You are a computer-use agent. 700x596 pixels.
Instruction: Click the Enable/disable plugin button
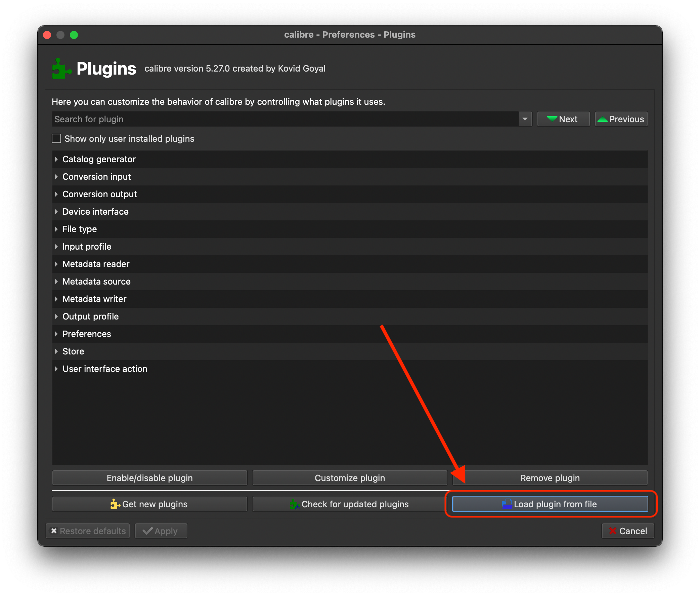[150, 478]
